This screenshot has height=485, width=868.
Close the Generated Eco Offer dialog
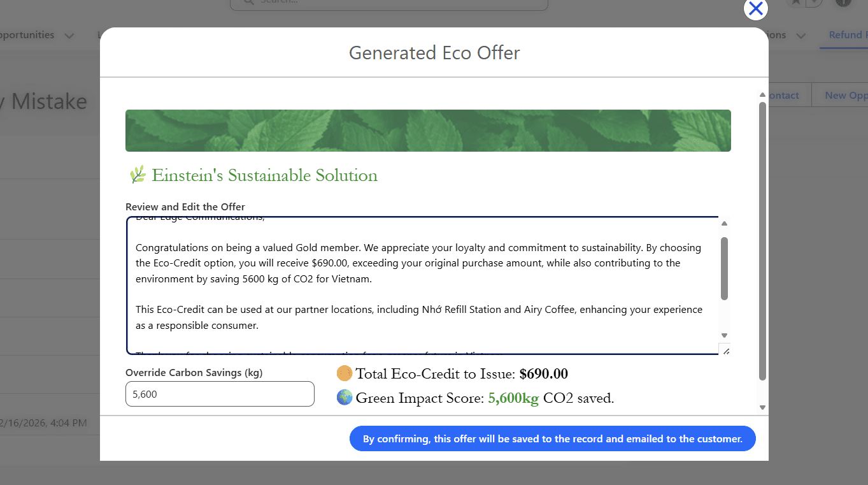point(755,9)
